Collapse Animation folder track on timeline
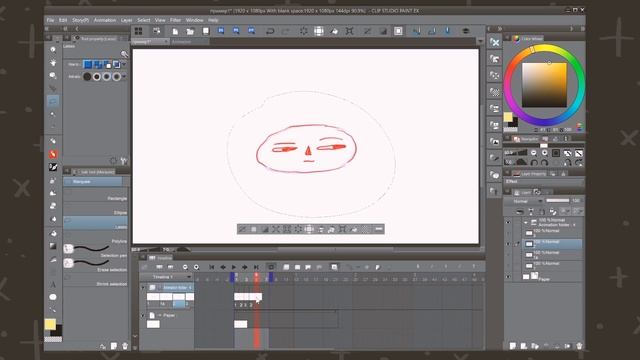Screen dimensions: 640x360 [143, 288]
